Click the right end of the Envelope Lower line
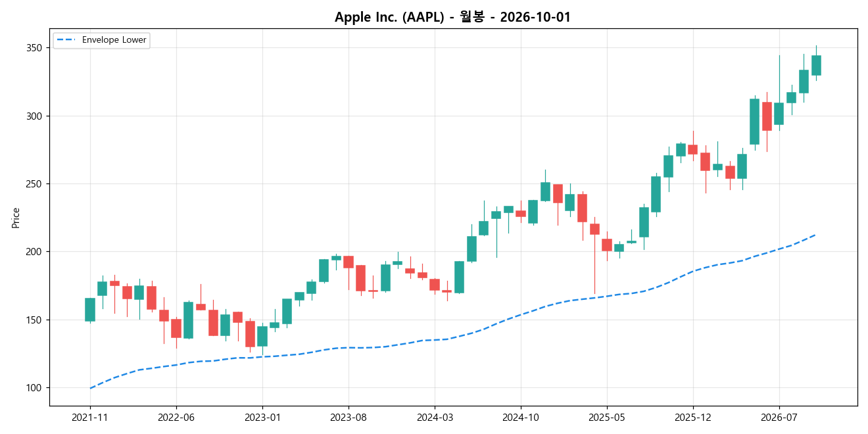Image resolution: width=868 pixels, height=434 pixels. 816,235
